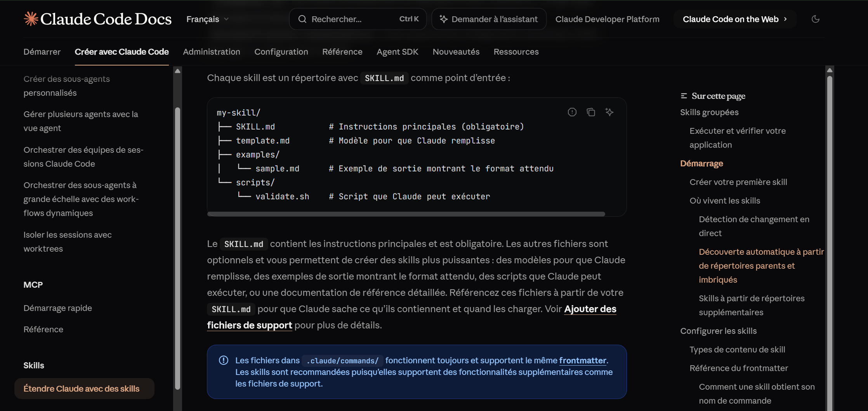Jump to Configurer les skills
This screenshot has width=868, height=411.
point(719,331)
